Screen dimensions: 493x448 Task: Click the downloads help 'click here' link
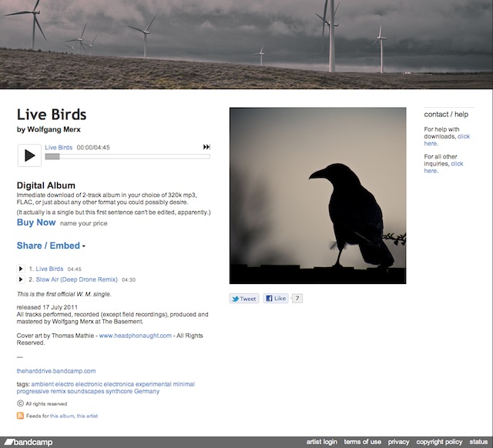(x=447, y=140)
